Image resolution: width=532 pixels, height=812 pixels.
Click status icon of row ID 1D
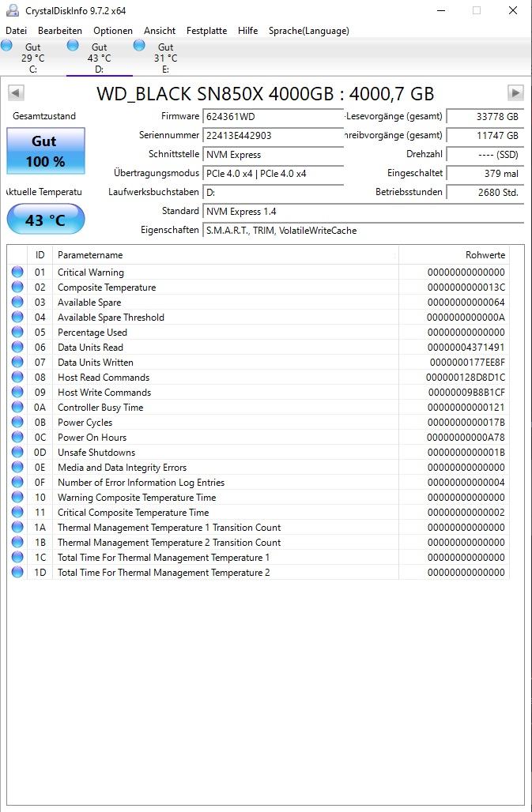click(17, 572)
